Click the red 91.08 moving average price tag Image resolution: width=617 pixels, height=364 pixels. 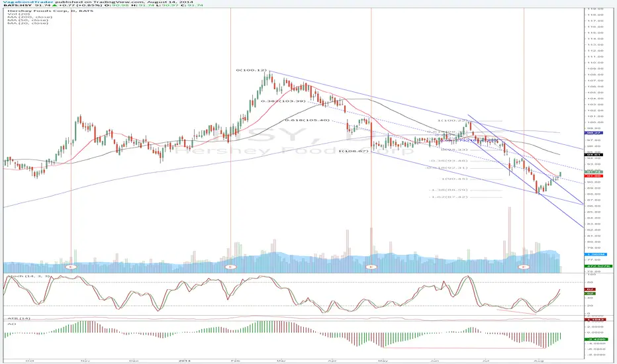point(594,176)
